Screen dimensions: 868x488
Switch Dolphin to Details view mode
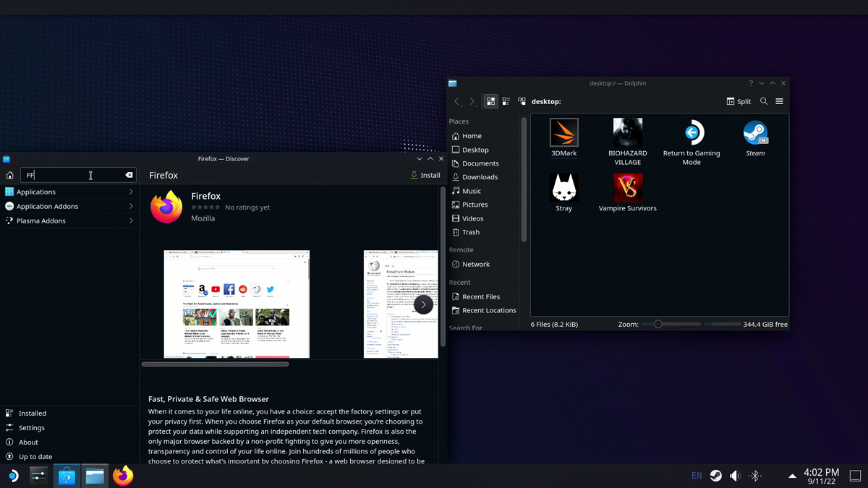[x=522, y=102]
